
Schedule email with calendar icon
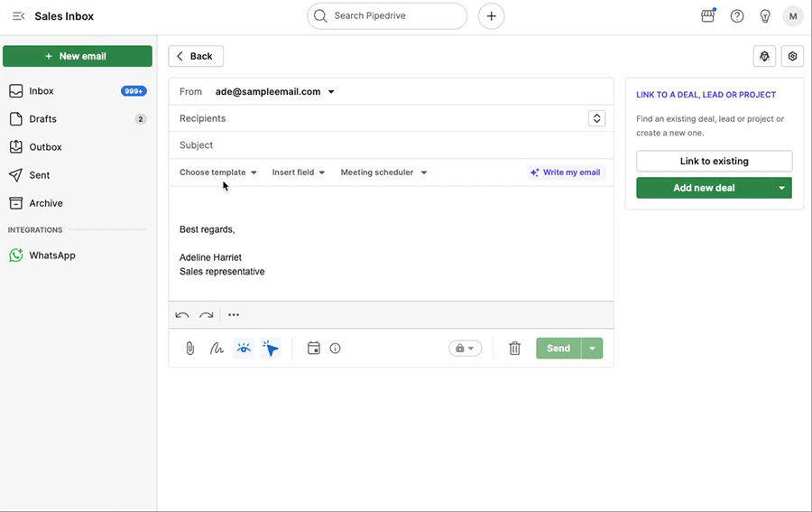314,348
